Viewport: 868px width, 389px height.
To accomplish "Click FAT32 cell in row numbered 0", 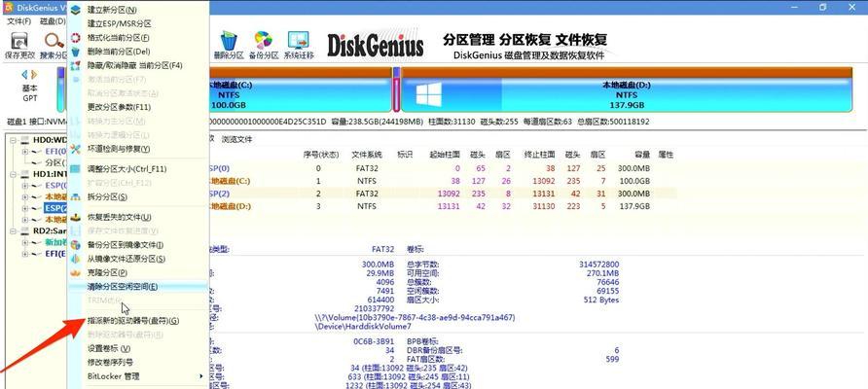I will (367, 168).
